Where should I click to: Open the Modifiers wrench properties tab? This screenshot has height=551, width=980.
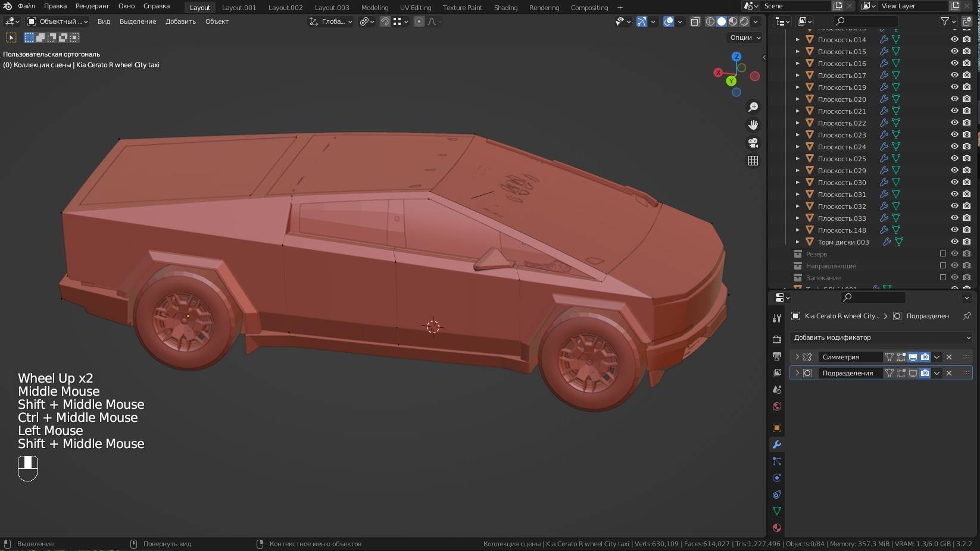[x=776, y=444]
